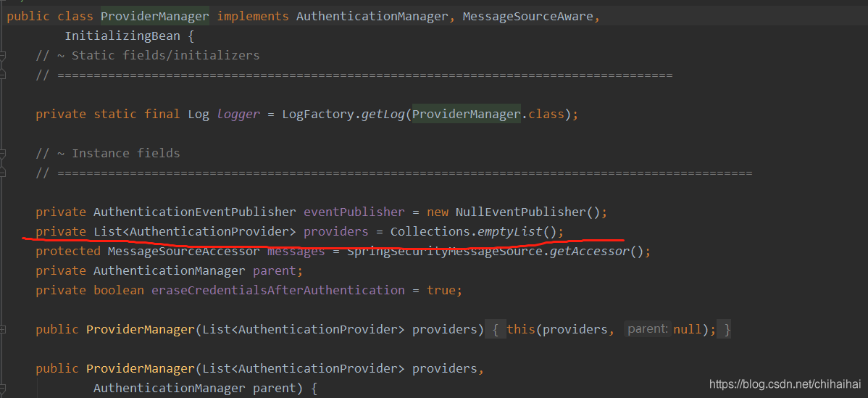Collapse the two-argument ProviderManager constructor fold marker
This screenshot has height=398, width=868.
3,368
